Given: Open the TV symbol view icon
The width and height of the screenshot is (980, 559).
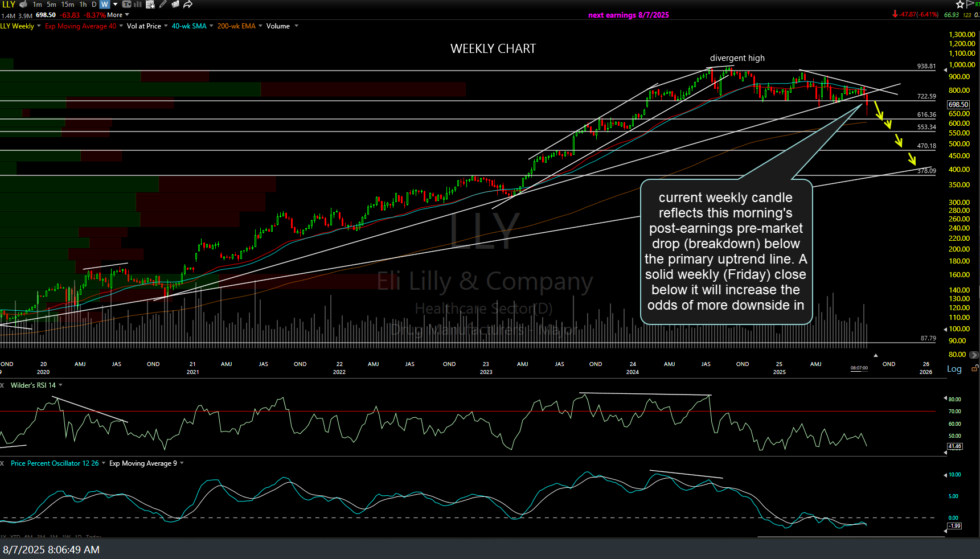Looking at the screenshot, I should [x=127, y=5].
